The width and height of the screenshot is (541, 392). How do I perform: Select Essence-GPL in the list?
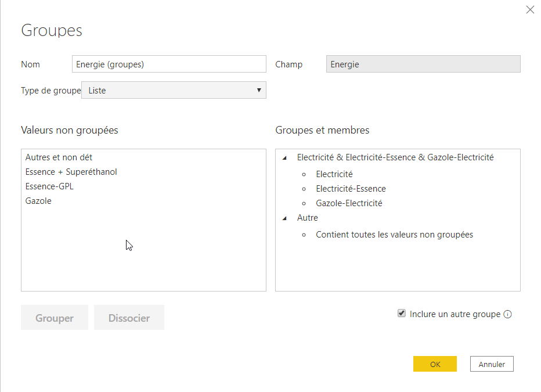(x=49, y=186)
